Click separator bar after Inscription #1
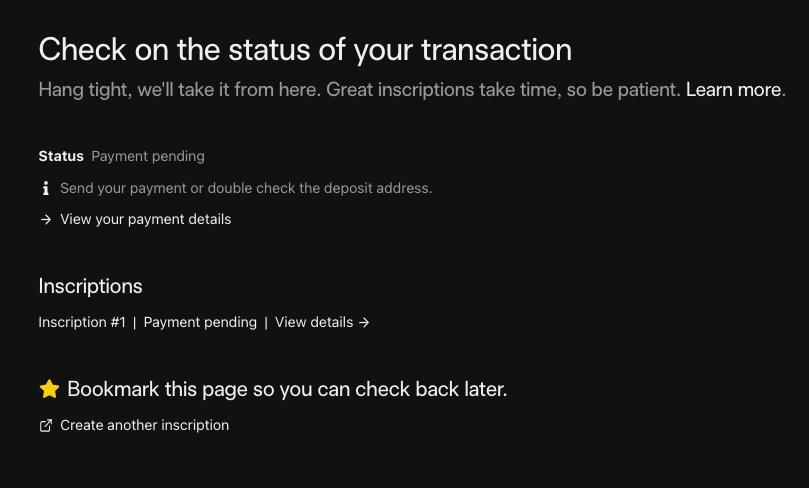This screenshot has width=809, height=488. [135, 322]
